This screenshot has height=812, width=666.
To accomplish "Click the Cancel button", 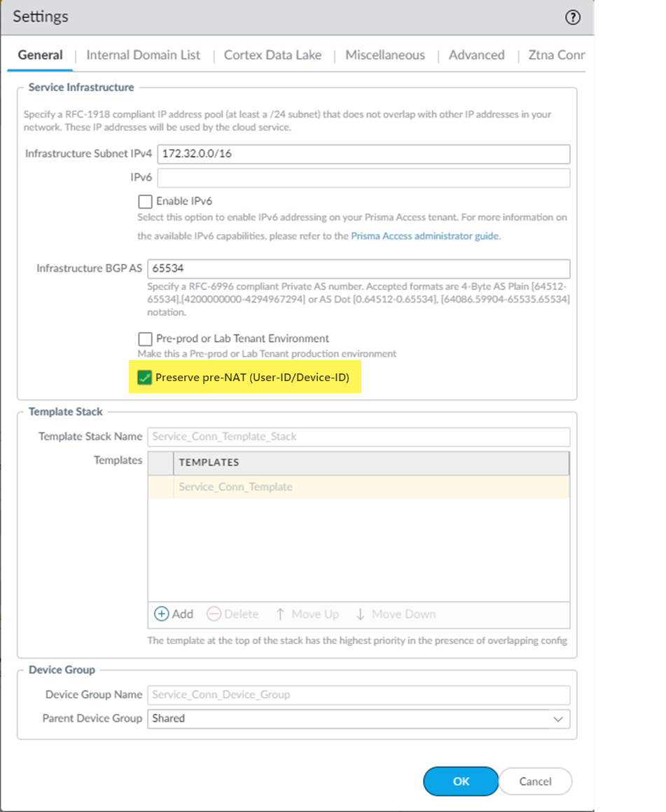I will (535, 781).
